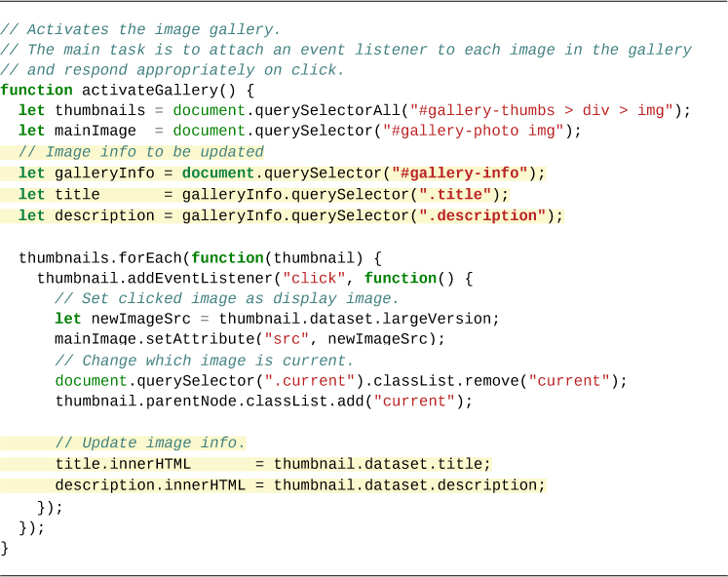Click the highlighted "#gallery-info" string
Viewport: 728px width, 577px height.
pyautogui.click(x=459, y=173)
